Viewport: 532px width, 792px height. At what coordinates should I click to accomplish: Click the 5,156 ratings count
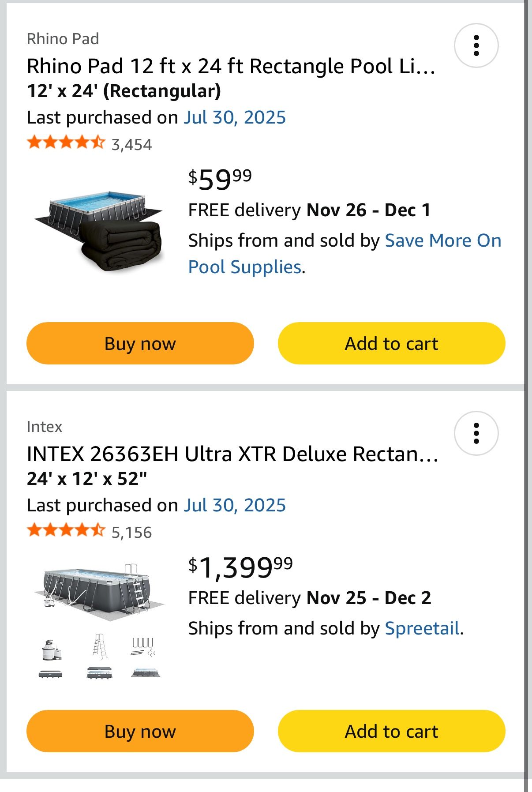(x=131, y=533)
